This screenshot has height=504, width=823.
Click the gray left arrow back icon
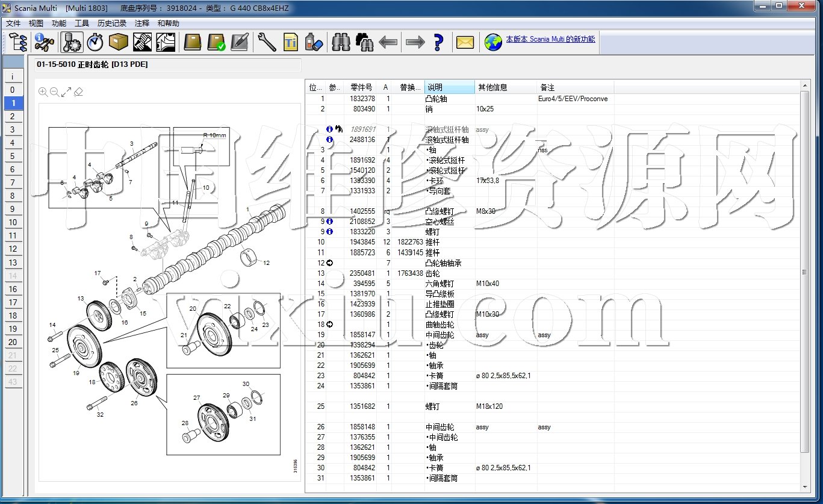click(x=388, y=42)
